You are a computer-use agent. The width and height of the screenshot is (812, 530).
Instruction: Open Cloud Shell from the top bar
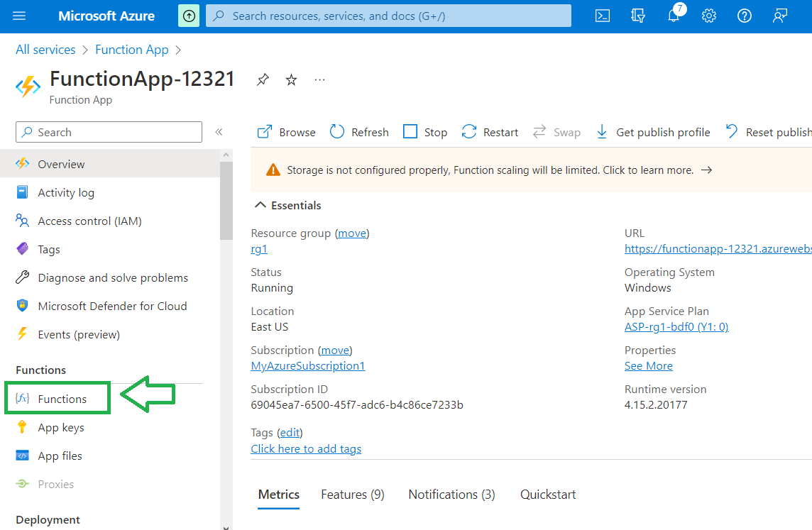pos(603,16)
